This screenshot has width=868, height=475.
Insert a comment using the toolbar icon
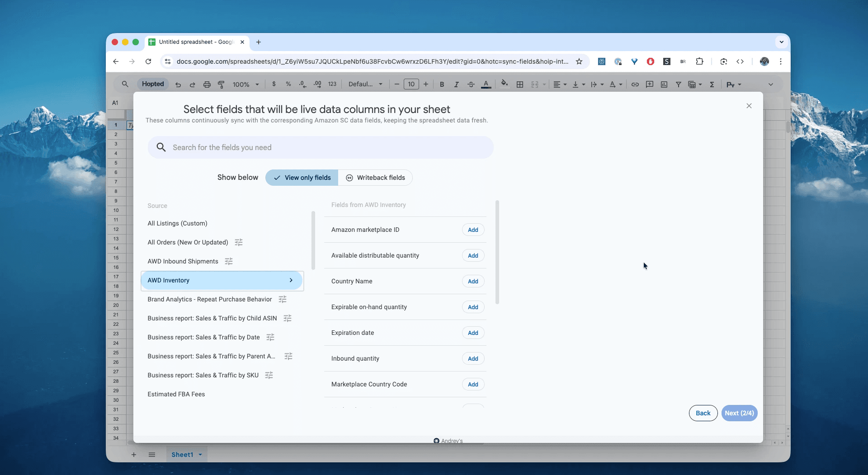coord(650,85)
